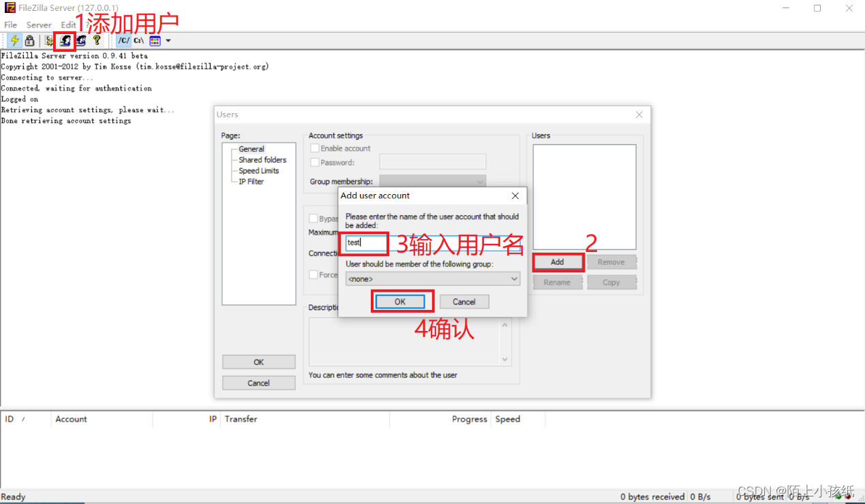This screenshot has width=865, height=504.
Task: Close the Users dialog window
Action: pos(639,114)
